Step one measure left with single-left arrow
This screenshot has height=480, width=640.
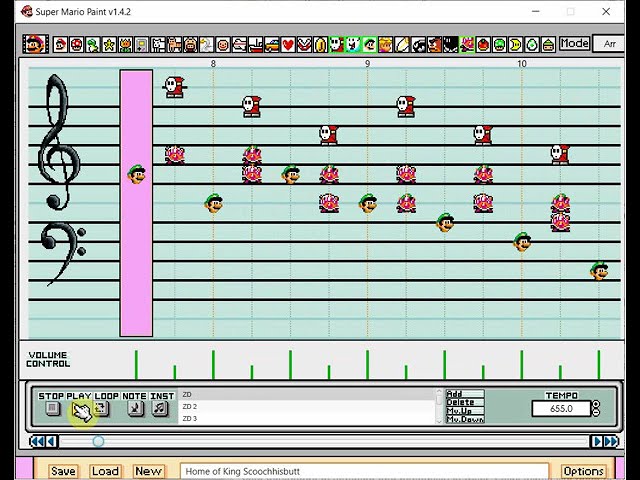(x=51, y=442)
